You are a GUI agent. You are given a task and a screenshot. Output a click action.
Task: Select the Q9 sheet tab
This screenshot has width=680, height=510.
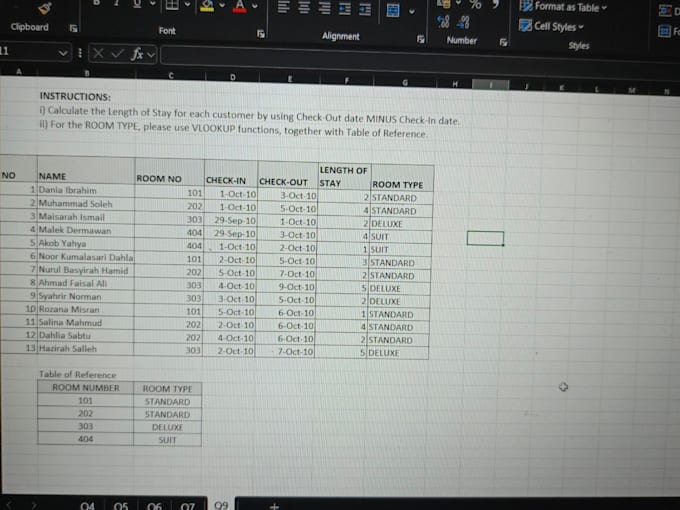pos(221,505)
